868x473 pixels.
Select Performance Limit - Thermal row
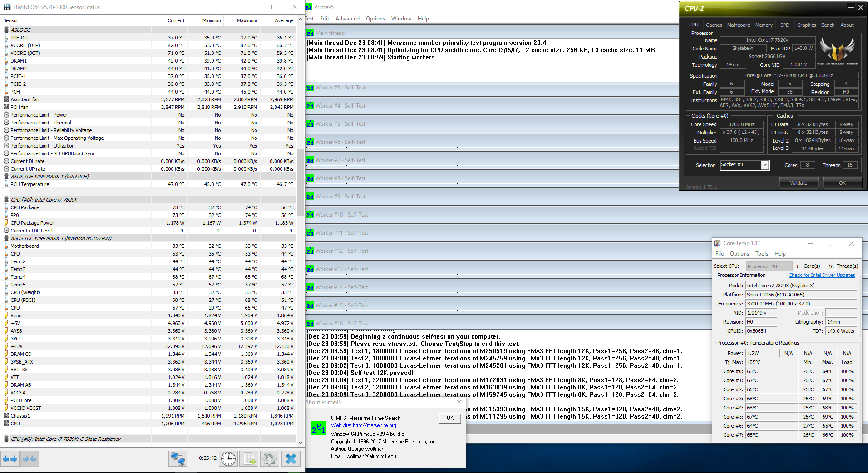tap(149, 123)
